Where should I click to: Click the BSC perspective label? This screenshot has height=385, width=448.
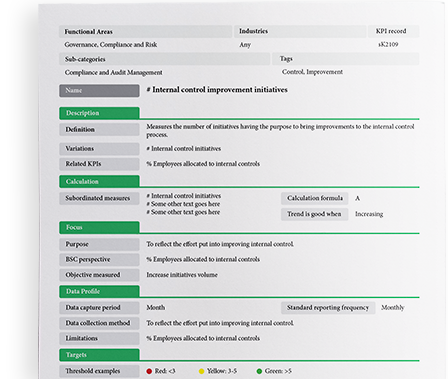coord(99,259)
